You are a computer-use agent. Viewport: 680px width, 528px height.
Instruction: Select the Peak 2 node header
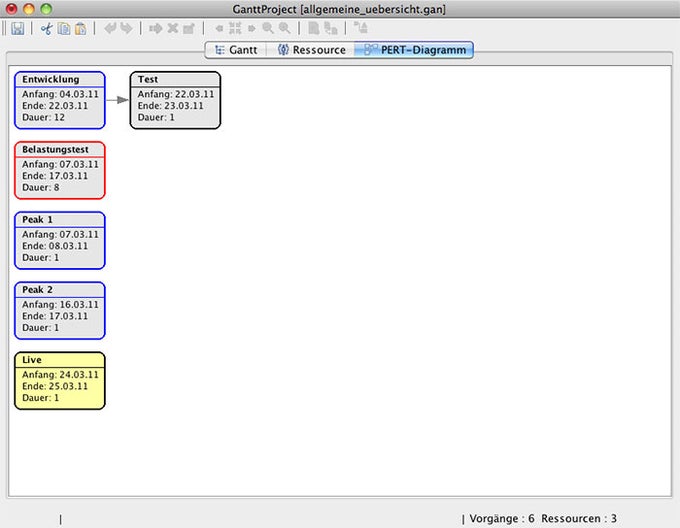point(60,290)
